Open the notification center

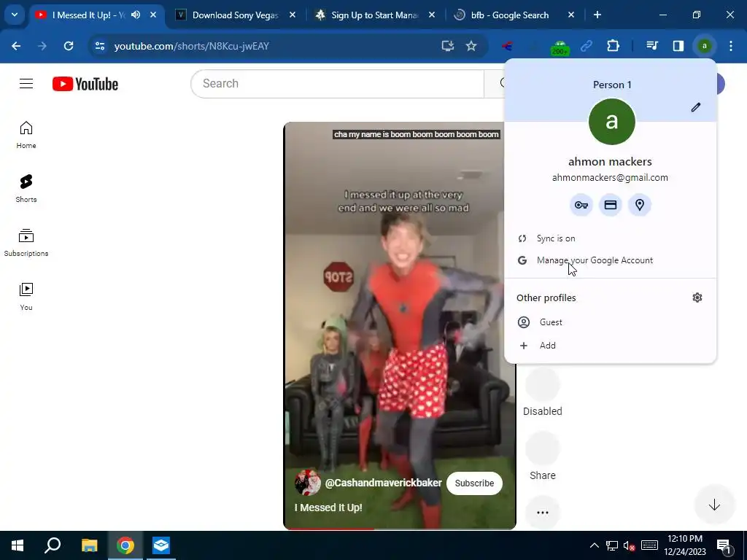pos(724,545)
